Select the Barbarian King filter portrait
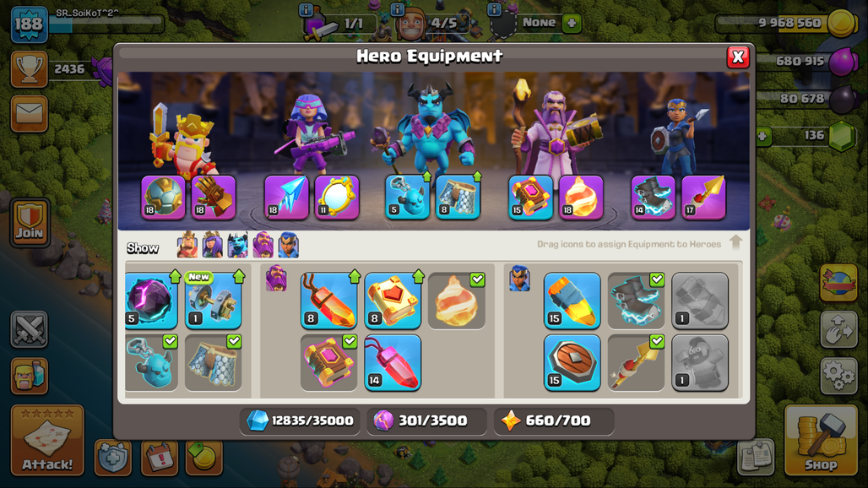 [x=187, y=245]
